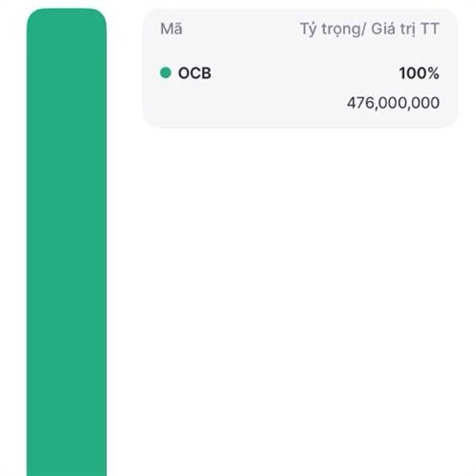The image size is (476, 476).
Task: Click the Mã label text
Action: pos(171,29)
